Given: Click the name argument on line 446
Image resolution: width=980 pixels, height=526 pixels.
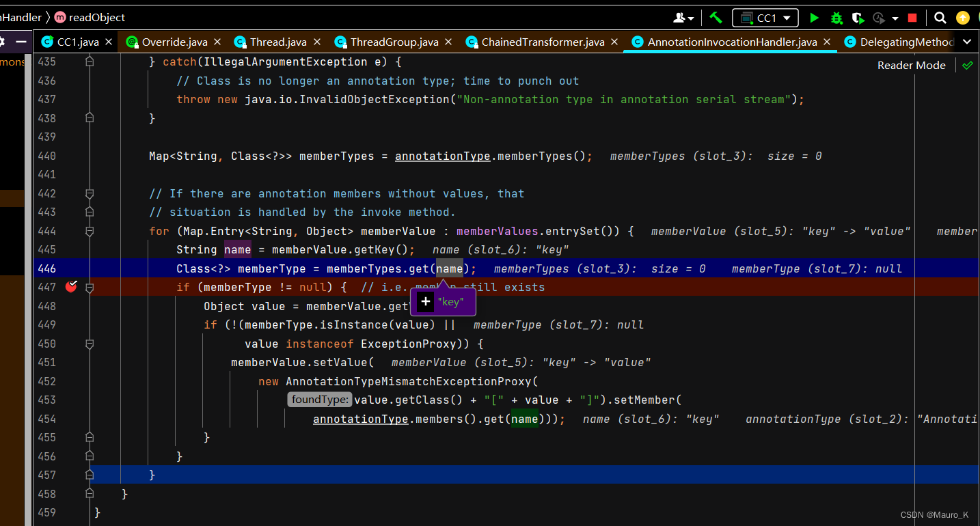Looking at the screenshot, I should [450, 268].
